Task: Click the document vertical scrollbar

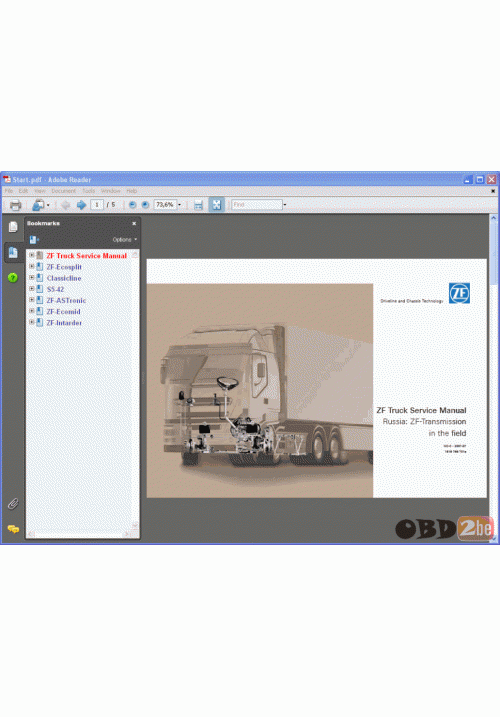Action: [x=494, y=379]
